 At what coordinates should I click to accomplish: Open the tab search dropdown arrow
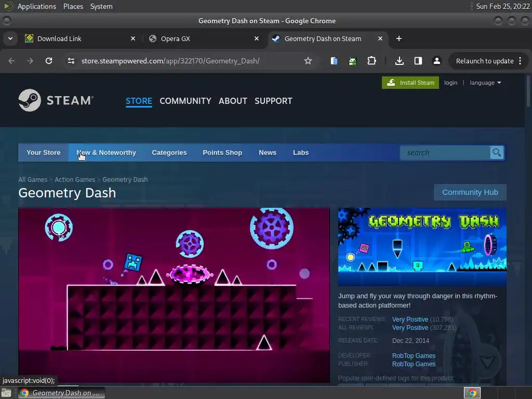(x=10, y=38)
